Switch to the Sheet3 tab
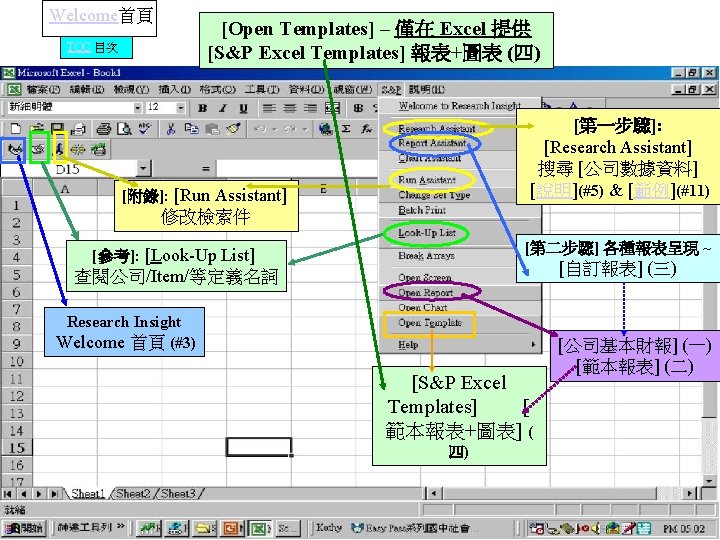 click(178, 494)
